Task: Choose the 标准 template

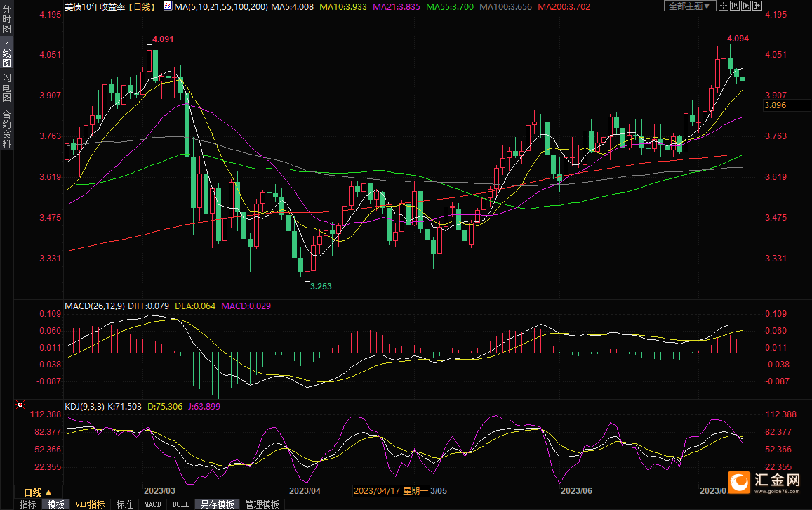Action: coord(124,504)
